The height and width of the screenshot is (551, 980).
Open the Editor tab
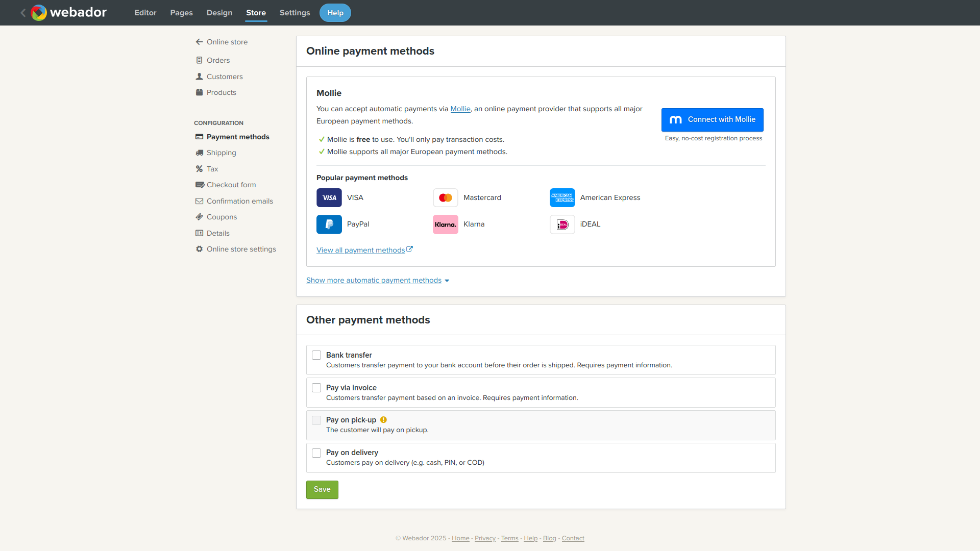click(145, 13)
